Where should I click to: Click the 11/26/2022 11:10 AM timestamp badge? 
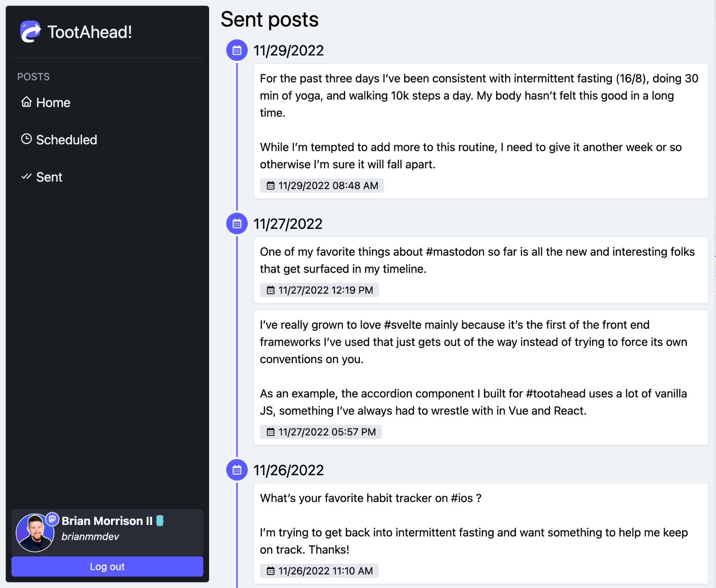[319, 571]
